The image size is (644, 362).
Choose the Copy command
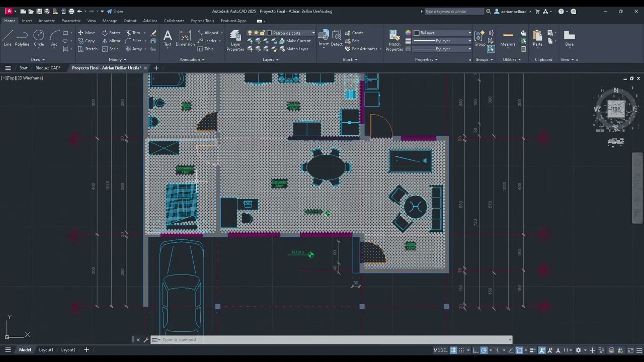87,41
